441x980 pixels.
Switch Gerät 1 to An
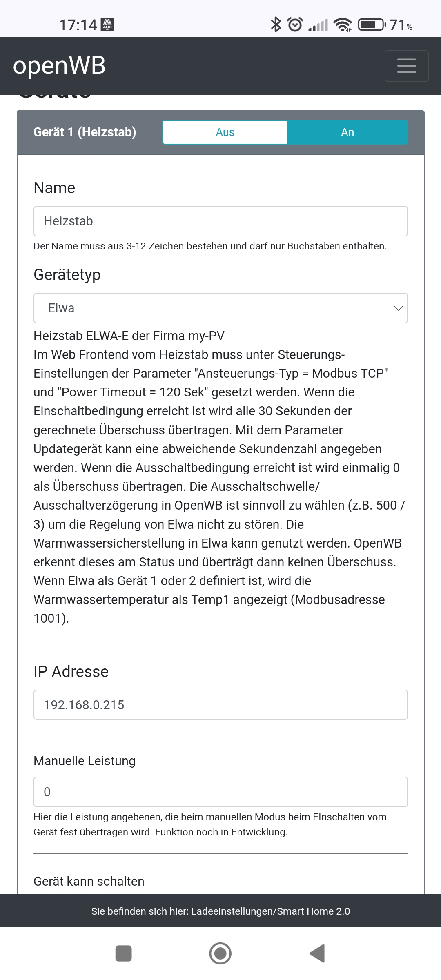[347, 132]
